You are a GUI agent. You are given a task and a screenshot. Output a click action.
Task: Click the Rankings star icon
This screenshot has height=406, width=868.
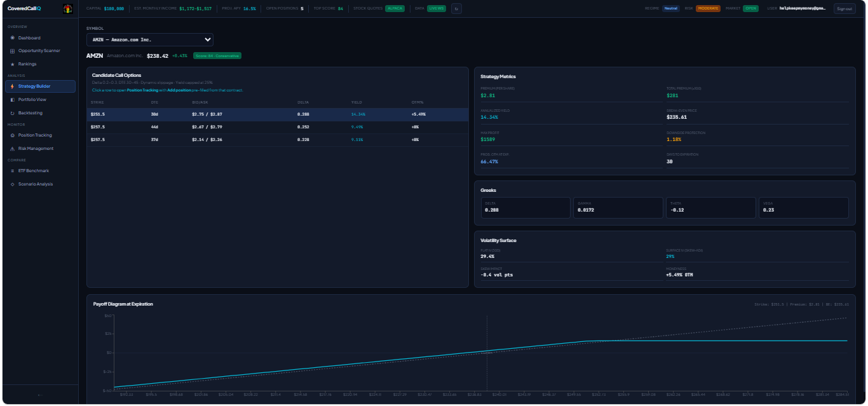pos(12,64)
